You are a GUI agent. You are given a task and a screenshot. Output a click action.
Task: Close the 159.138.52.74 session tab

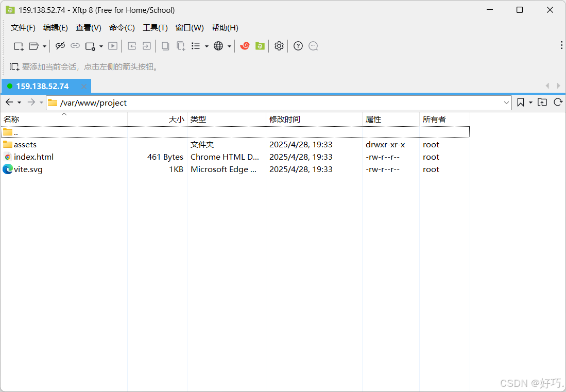pyautogui.click(x=84, y=86)
